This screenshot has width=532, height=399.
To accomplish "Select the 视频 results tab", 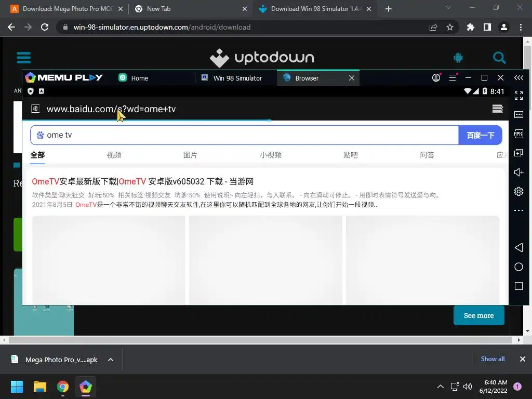I will (114, 155).
